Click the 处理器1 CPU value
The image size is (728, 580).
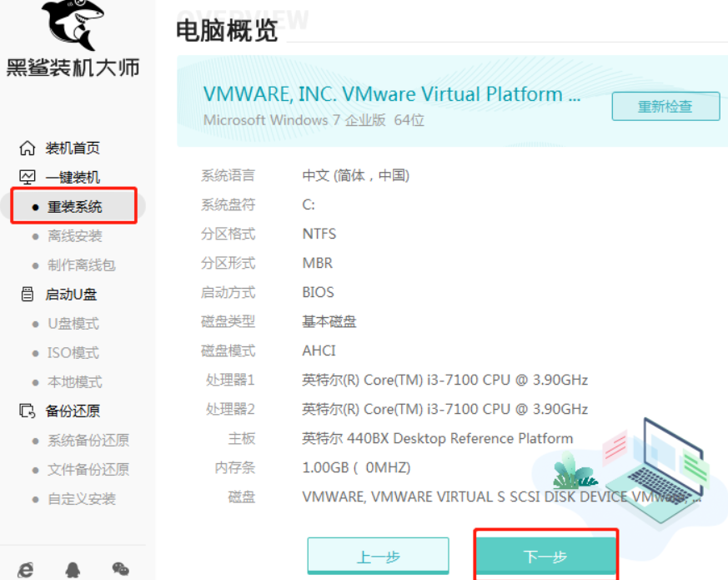point(444,381)
